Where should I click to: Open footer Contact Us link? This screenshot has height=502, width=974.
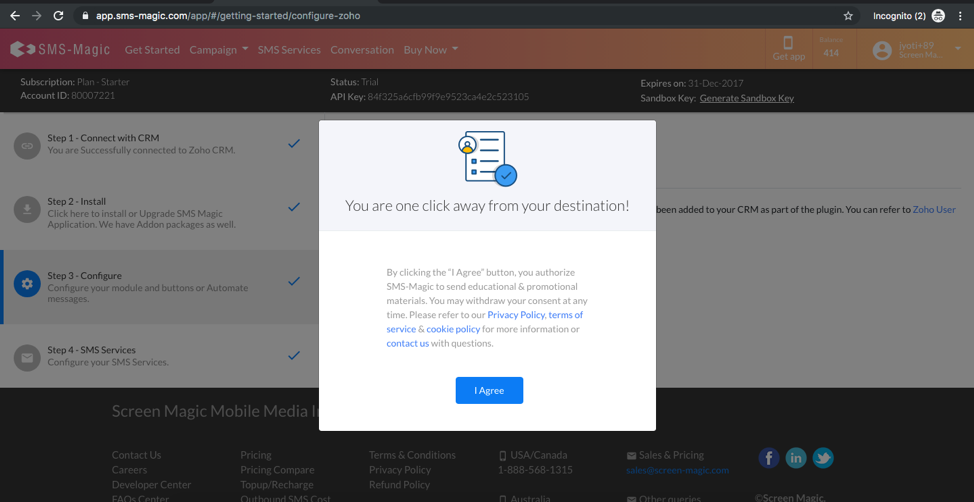(136, 455)
